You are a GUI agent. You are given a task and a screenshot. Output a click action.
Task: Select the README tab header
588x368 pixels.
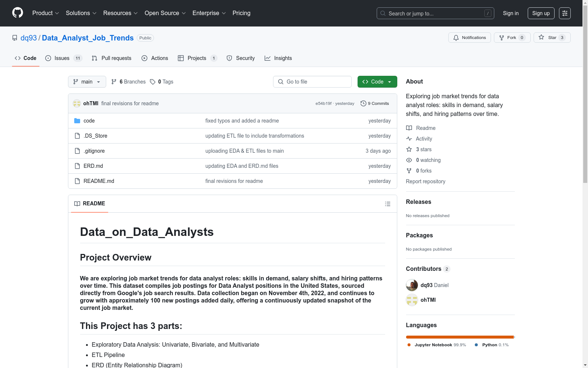[x=90, y=204]
